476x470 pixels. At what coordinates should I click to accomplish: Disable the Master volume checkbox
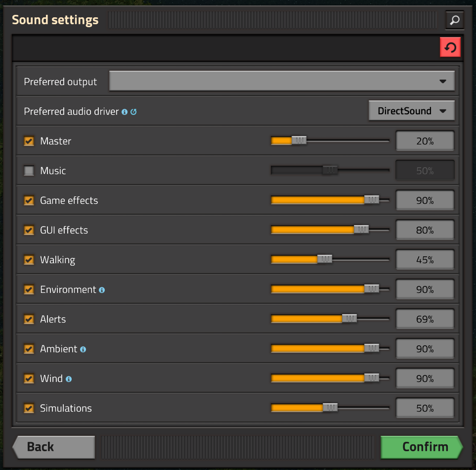(x=29, y=141)
